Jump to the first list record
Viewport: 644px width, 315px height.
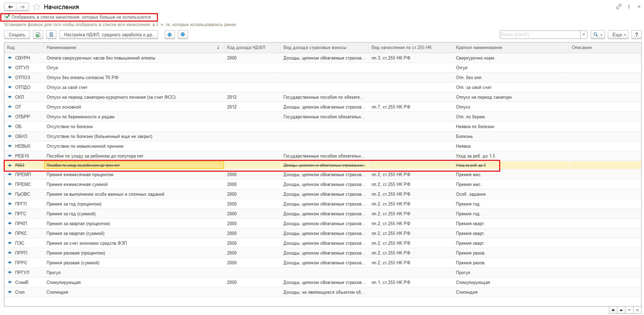coord(613,310)
